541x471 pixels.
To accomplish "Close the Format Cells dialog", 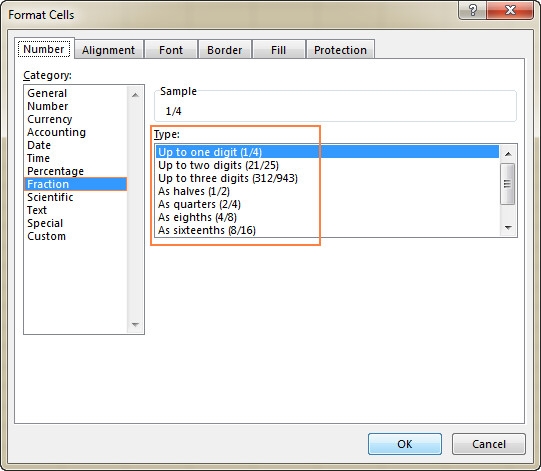I will tap(510, 10).
